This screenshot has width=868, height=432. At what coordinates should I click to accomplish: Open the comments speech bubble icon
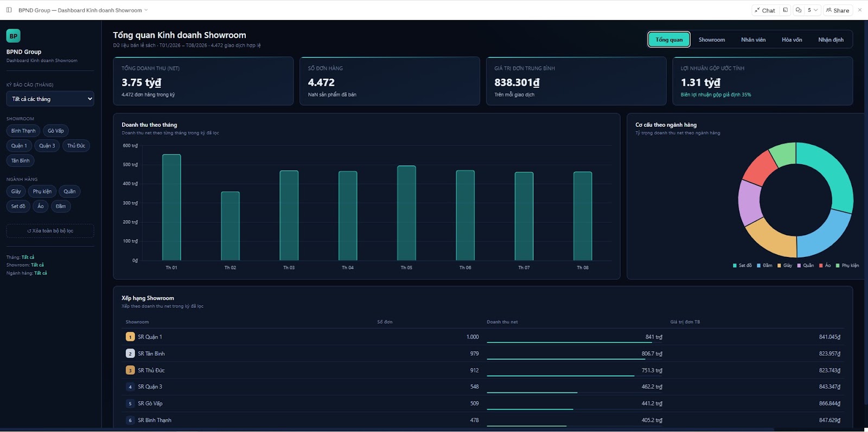[799, 10]
